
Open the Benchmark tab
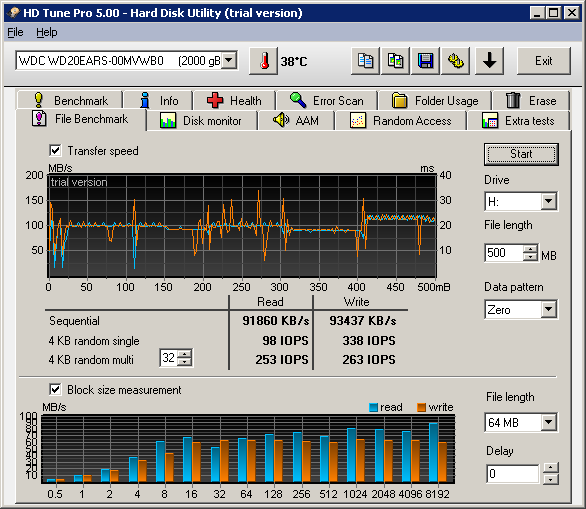click(70, 101)
